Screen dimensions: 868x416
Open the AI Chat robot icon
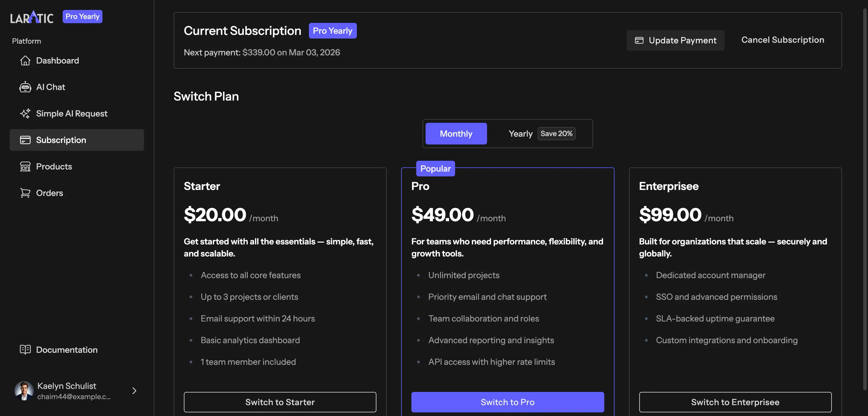[x=25, y=87]
